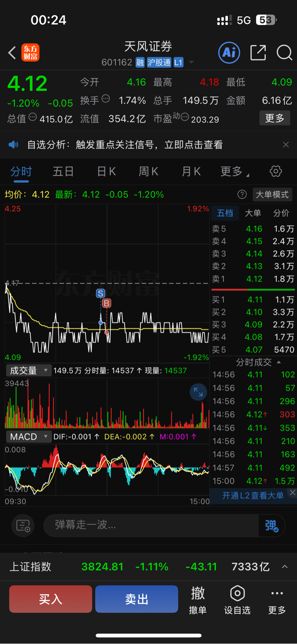Close the 开通L2 promo banner
297x644 pixels.
(293, 493)
